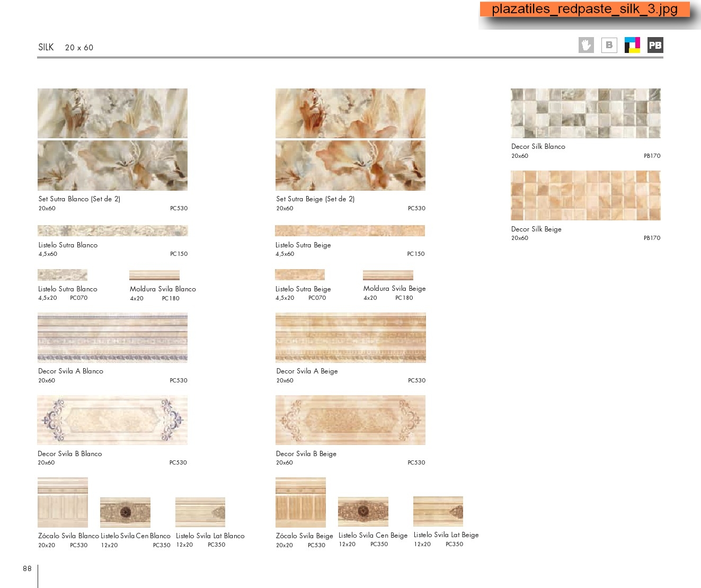701x588 pixels.
Task: Click the Listelo Sutra Beige 4,5x60 strip image
Action: (350, 231)
